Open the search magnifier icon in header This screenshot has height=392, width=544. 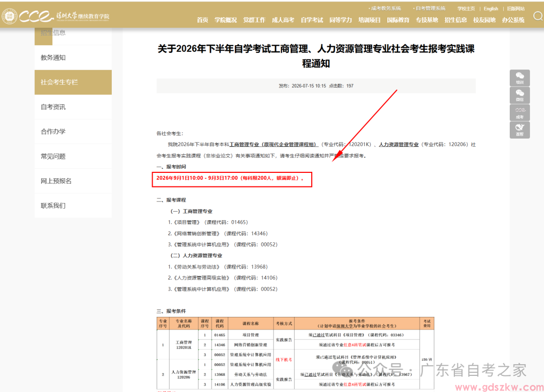pyautogui.click(x=538, y=16)
